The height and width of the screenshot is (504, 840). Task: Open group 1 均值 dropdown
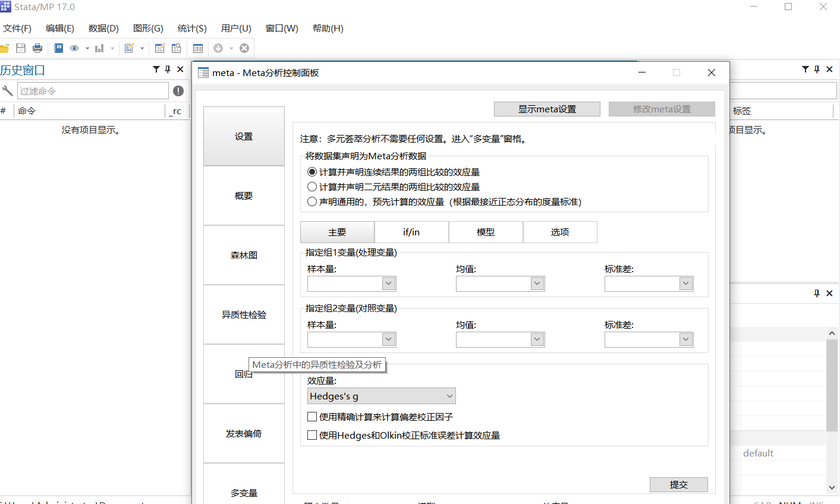click(537, 283)
